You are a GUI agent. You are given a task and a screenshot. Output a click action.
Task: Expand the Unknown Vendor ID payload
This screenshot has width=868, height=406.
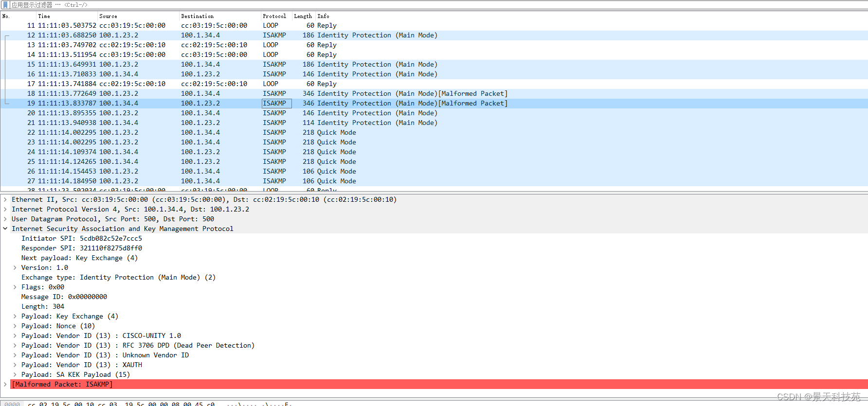[15, 355]
